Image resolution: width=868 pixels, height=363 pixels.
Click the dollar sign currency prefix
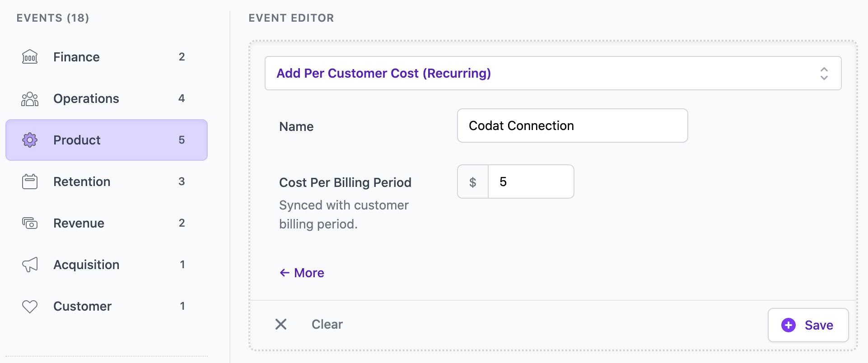472,182
